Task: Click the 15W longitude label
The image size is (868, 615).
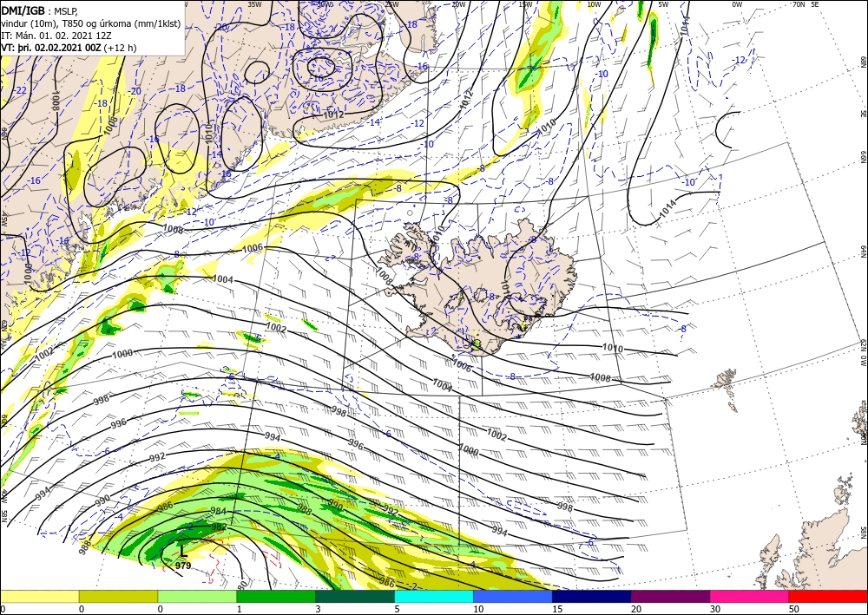Action: (526, 4)
